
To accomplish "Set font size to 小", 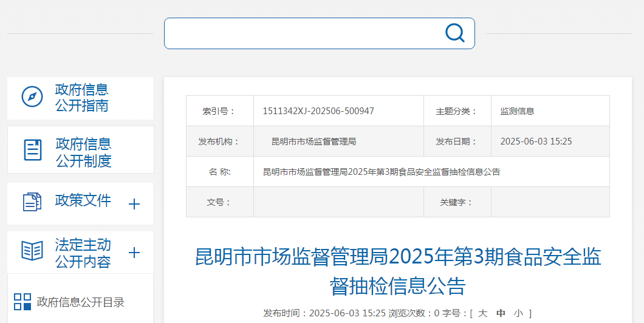I will (519, 313).
